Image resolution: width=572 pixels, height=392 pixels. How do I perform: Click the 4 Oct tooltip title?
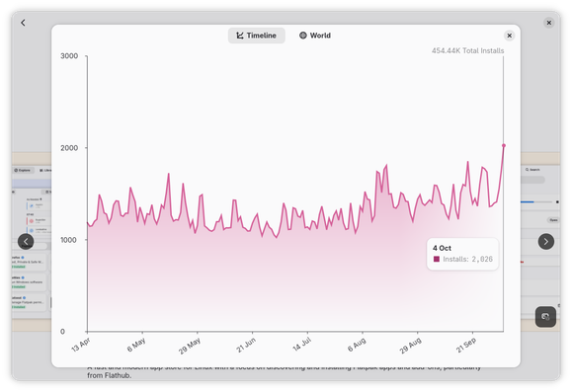point(442,248)
